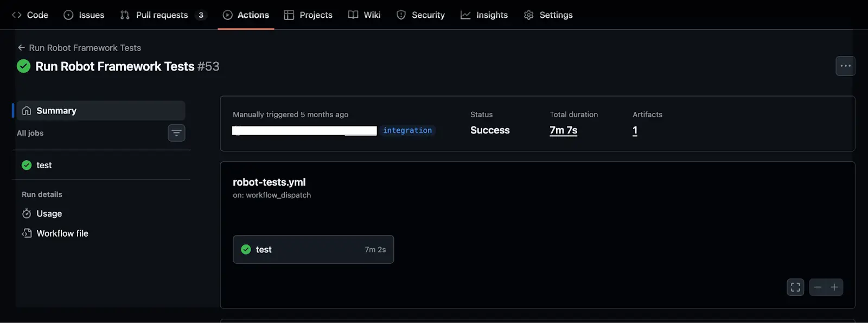The width and height of the screenshot is (868, 323).
Task: Select Summary in the sidebar
Action: [x=101, y=111]
